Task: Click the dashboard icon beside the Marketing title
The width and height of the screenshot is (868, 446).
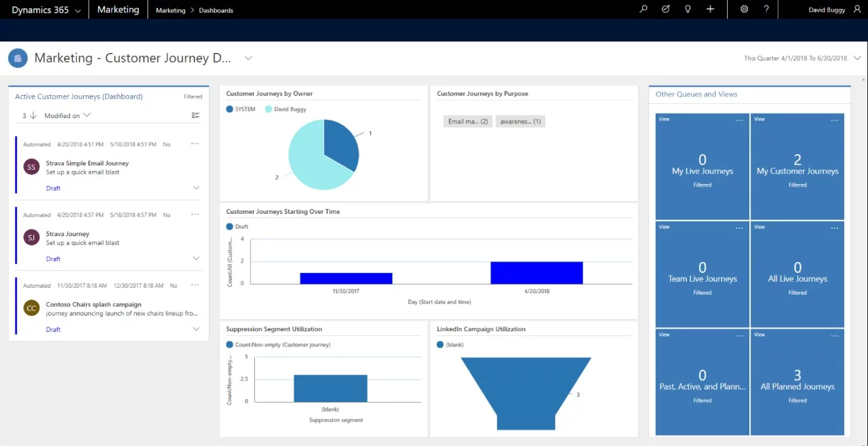Action: pos(18,58)
